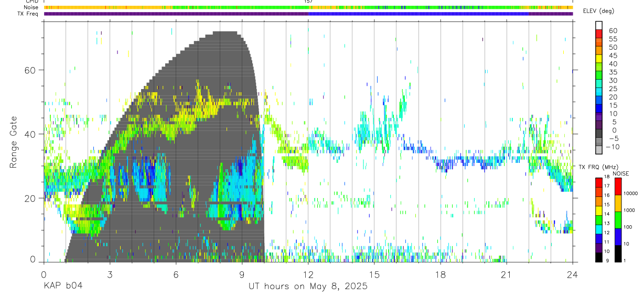Viewport: 644px width, 297px height.
Task: Click y-axis tick label '40' for range gate
Action: coord(29,134)
